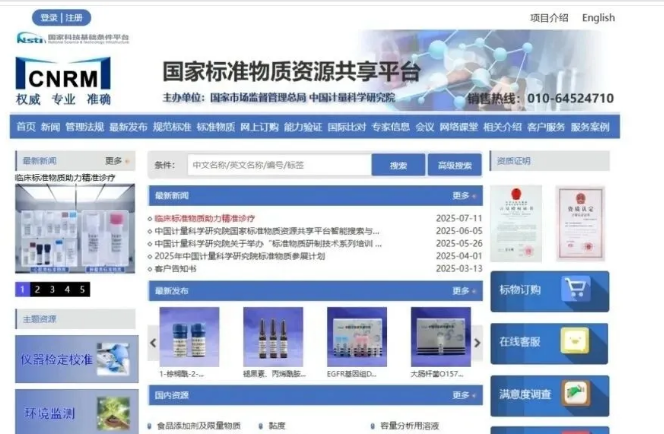
Task: Open 2025年中国计量科学研究院标准物质参展计划 news
Action: (x=240, y=256)
